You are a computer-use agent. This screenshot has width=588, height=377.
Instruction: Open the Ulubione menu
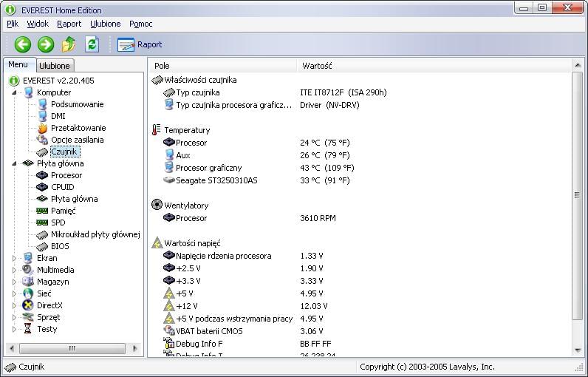coord(106,24)
